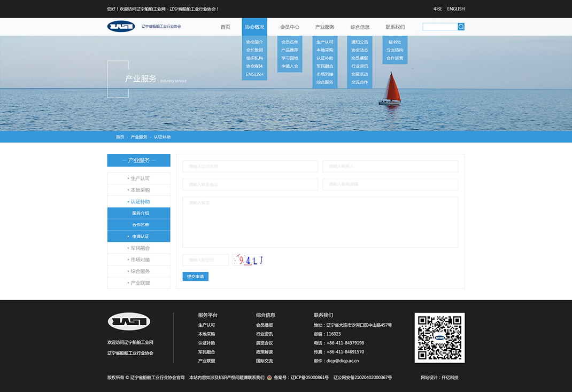Choose 申请入会 from the member dropdown

pos(290,66)
